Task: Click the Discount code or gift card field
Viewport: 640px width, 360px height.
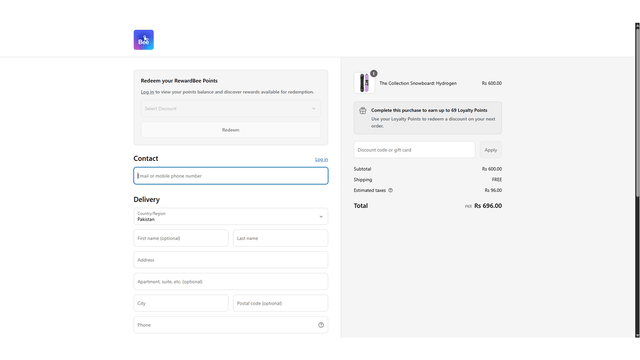Action: coord(414,150)
